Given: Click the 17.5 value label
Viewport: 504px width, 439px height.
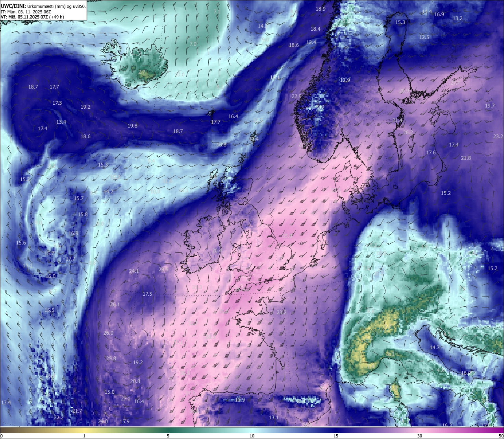Looking at the screenshot, I should pos(147,294).
